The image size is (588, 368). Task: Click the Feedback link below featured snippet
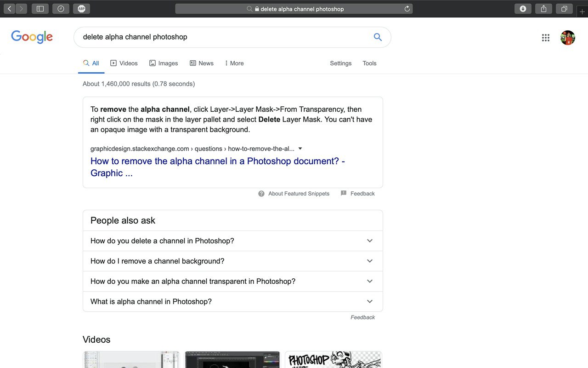pyautogui.click(x=362, y=194)
